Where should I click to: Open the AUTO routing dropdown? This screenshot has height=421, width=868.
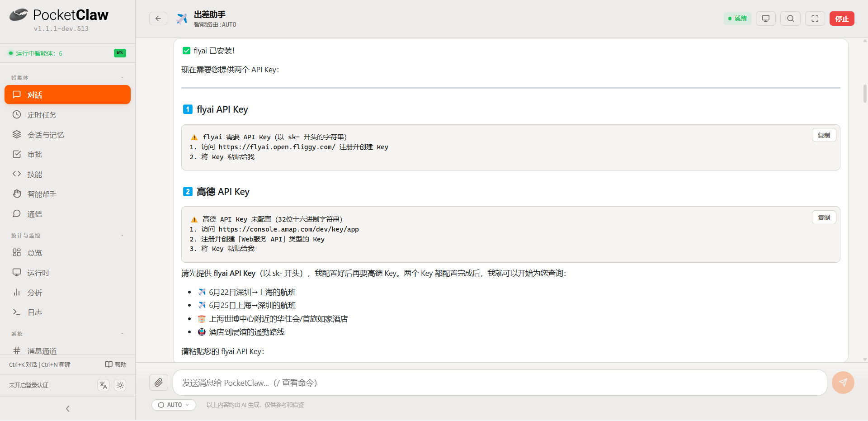(174, 405)
